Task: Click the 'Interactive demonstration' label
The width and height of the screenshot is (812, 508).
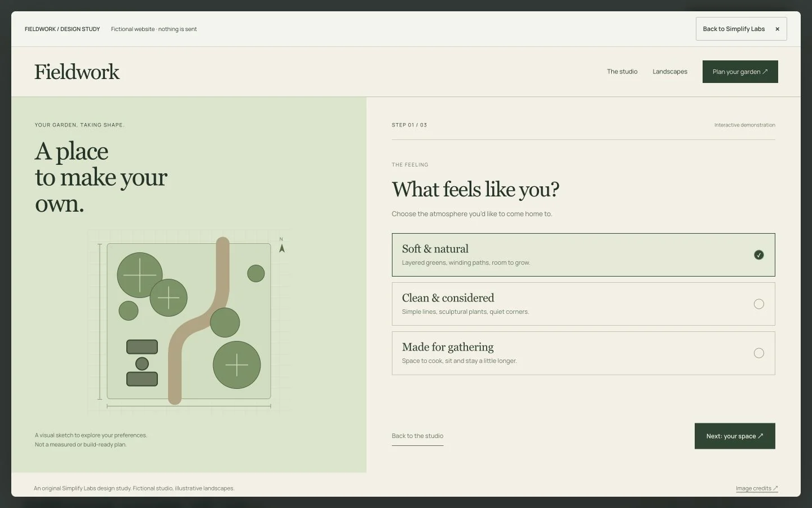Action: coord(744,125)
